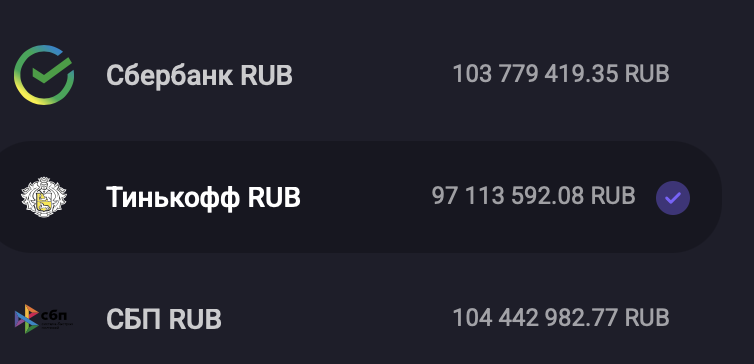The width and height of the screenshot is (754, 364).
Task: Click the Тинькофф RUB label text
Action: pyautogui.click(x=203, y=198)
